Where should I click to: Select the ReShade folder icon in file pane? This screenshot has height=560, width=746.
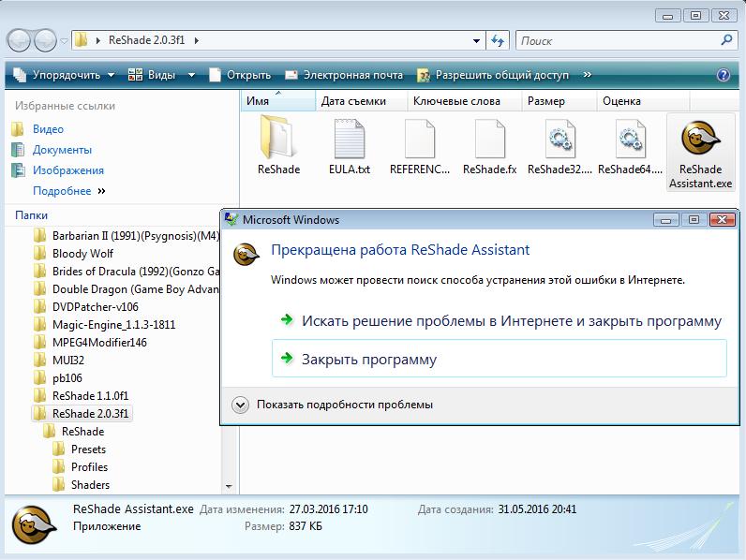click(278, 139)
